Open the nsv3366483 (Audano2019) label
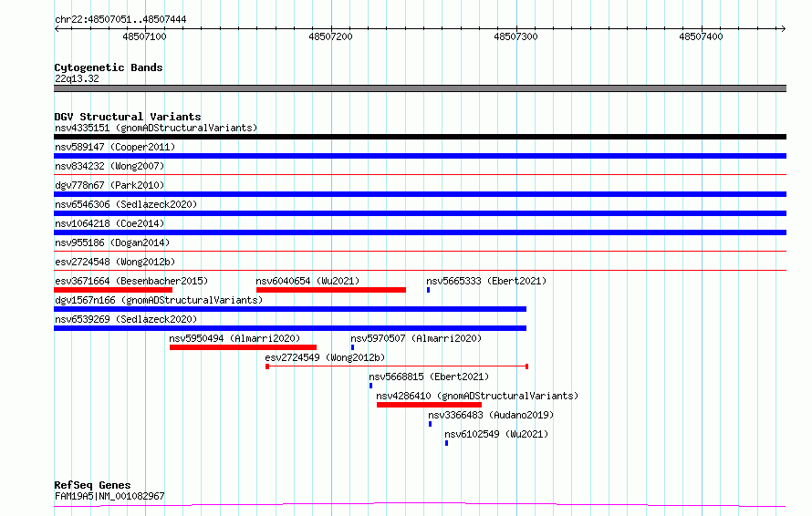 point(491,415)
